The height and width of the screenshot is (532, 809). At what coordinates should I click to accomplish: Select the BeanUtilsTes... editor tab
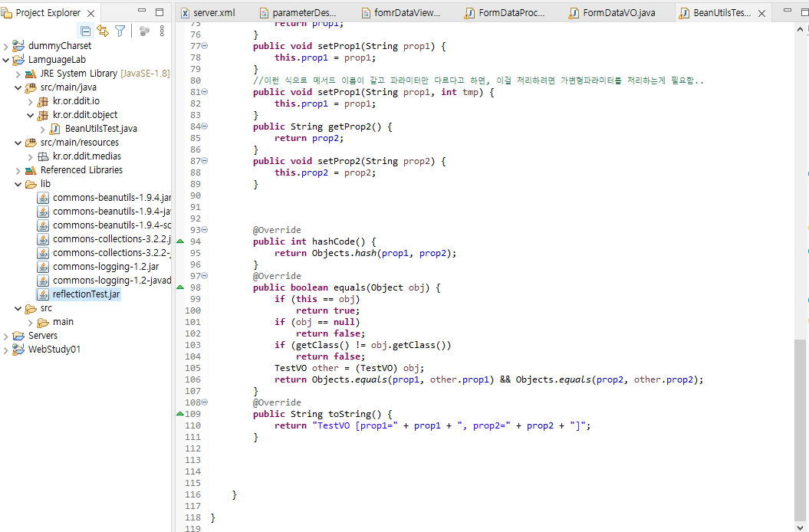(716, 13)
